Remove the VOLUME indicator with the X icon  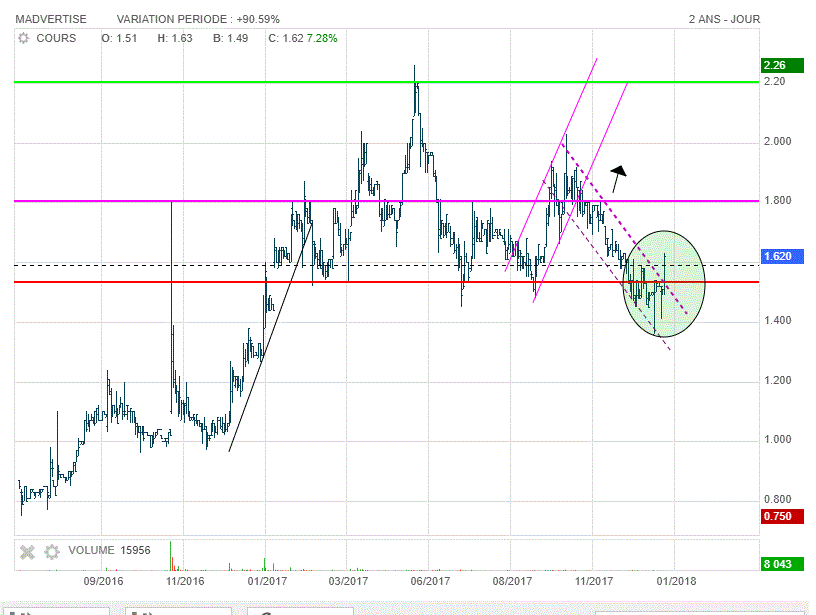pos(27,552)
